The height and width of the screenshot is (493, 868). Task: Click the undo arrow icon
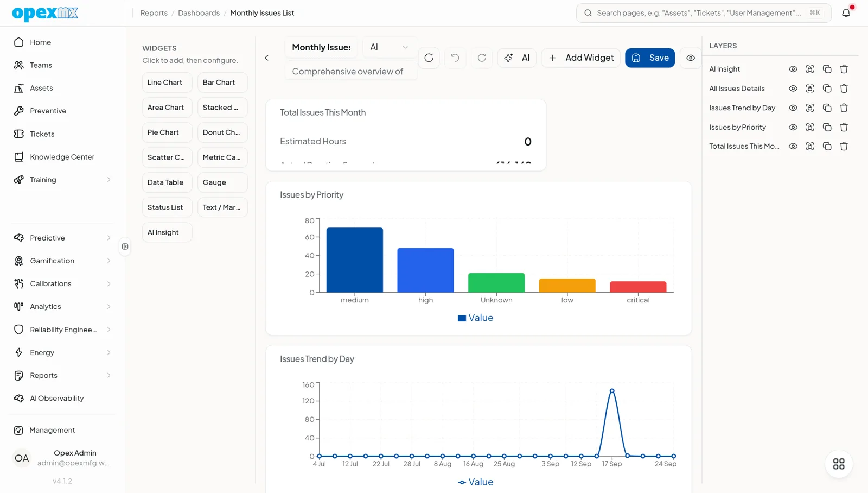pos(455,58)
